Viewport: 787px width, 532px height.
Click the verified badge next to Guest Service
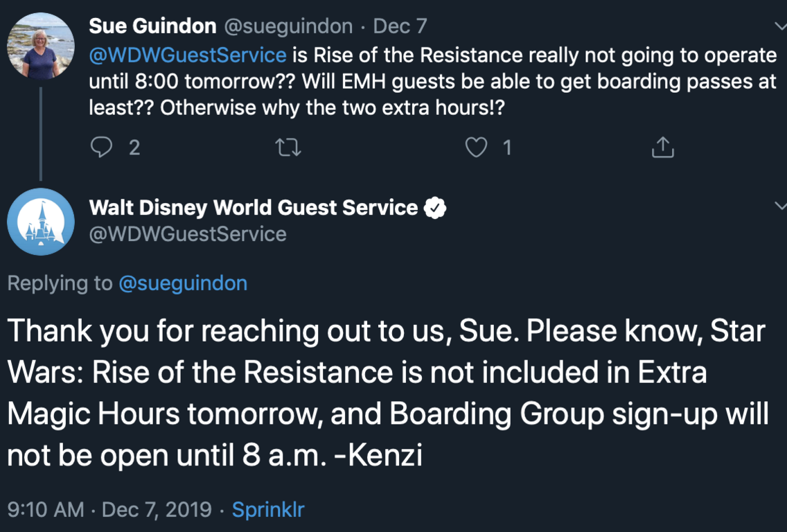[x=435, y=208]
